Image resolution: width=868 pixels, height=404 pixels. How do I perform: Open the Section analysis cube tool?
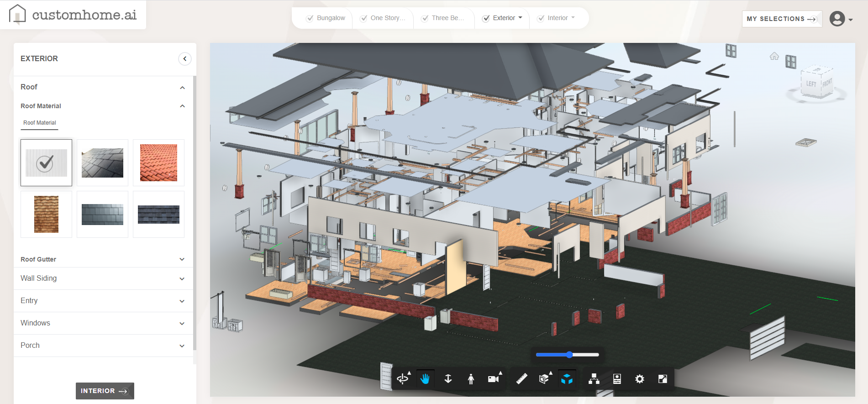544,379
